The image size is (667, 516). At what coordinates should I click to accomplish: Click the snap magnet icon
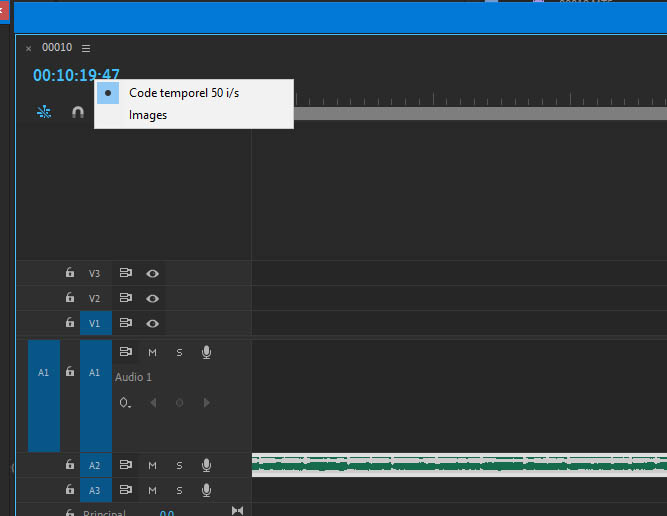(78, 113)
